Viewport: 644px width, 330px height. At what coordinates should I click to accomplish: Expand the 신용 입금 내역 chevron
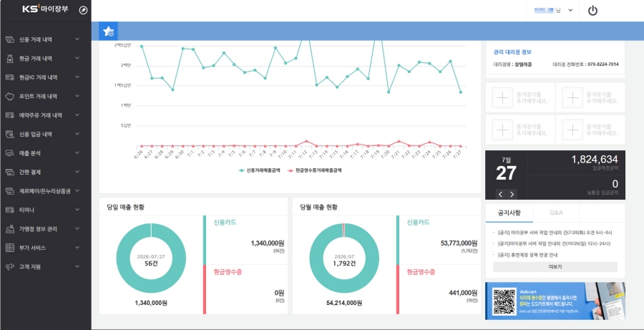[x=77, y=134]
